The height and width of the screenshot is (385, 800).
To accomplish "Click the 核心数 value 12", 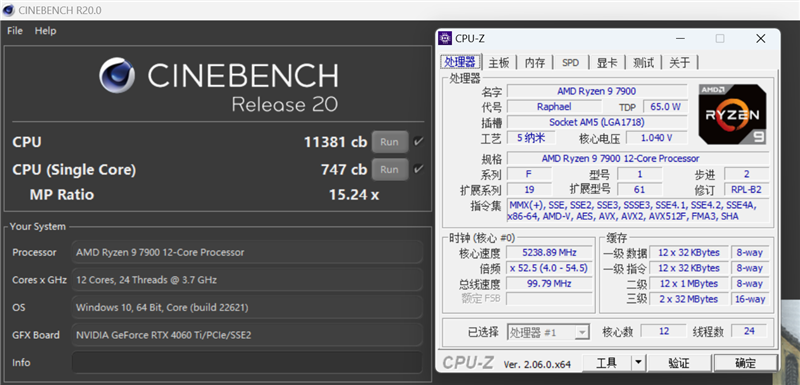I will [x=664, y=331].
